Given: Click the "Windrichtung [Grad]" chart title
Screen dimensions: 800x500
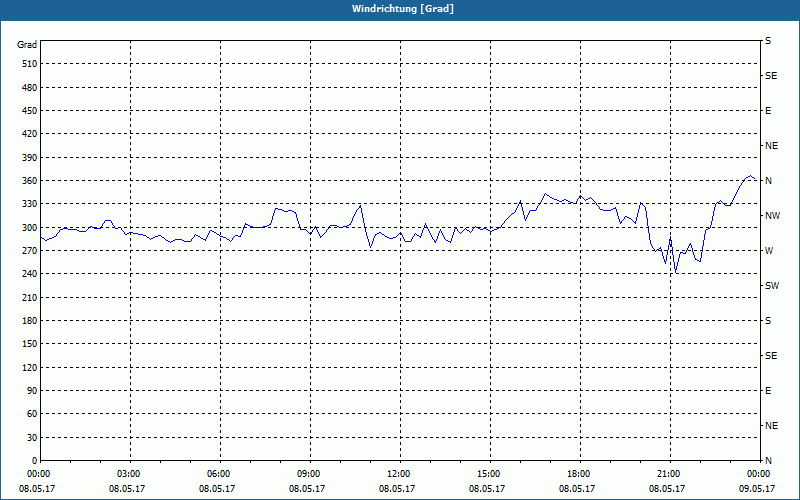Looking at the screenshot, I should point(403,9).
